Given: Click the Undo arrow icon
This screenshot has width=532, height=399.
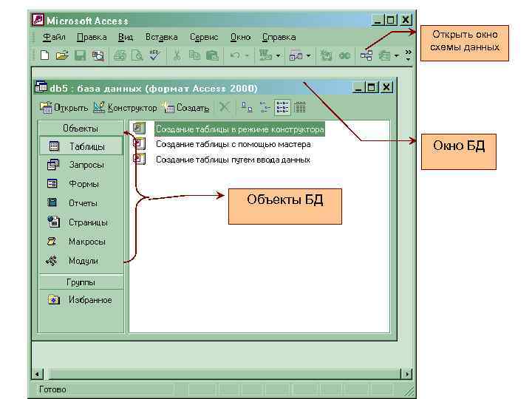Looking at the screenshot, I should click(x=235, y=55).
